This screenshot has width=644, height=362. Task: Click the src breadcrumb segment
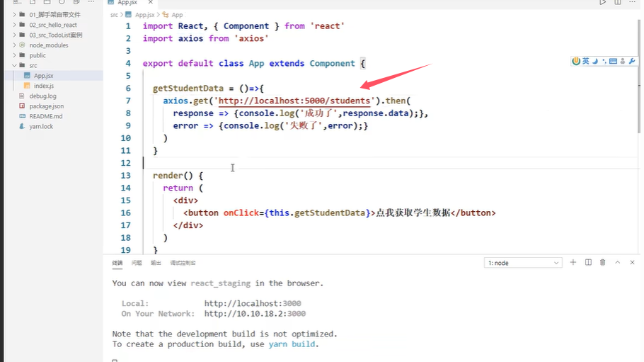tap(114, 15)
